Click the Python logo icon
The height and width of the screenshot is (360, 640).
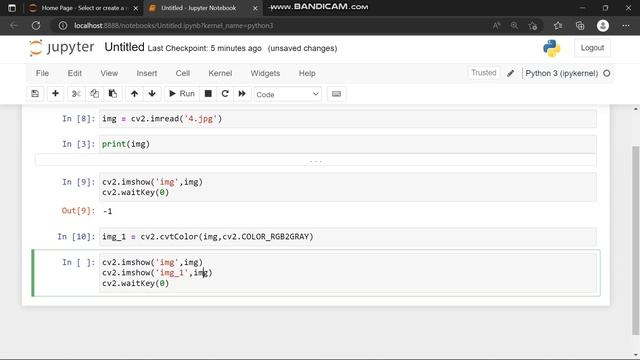point(551,48)
